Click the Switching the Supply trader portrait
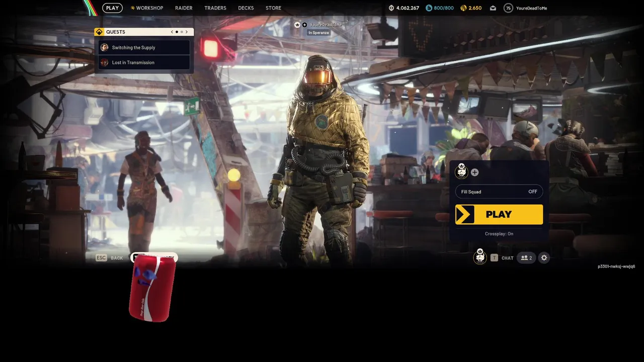 coord(104,47)
